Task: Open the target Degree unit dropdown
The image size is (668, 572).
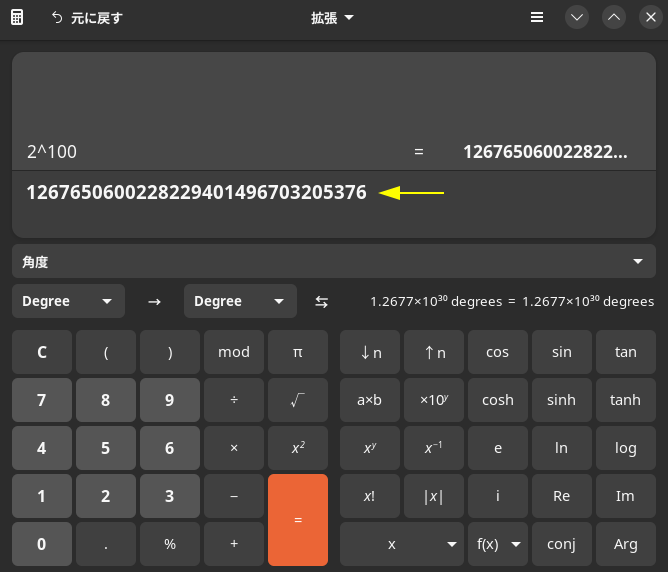Action: 240,301
